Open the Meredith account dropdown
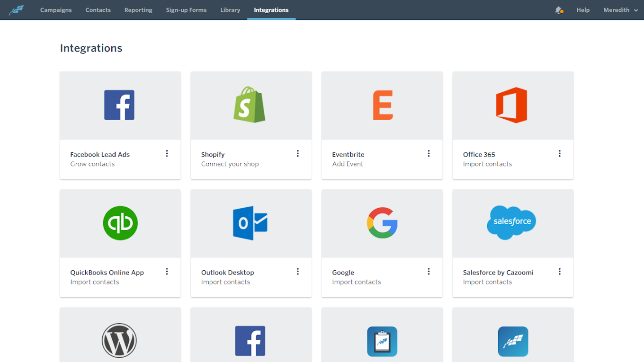644x362 pixels. pyautogui.click(x=620, y=10)
